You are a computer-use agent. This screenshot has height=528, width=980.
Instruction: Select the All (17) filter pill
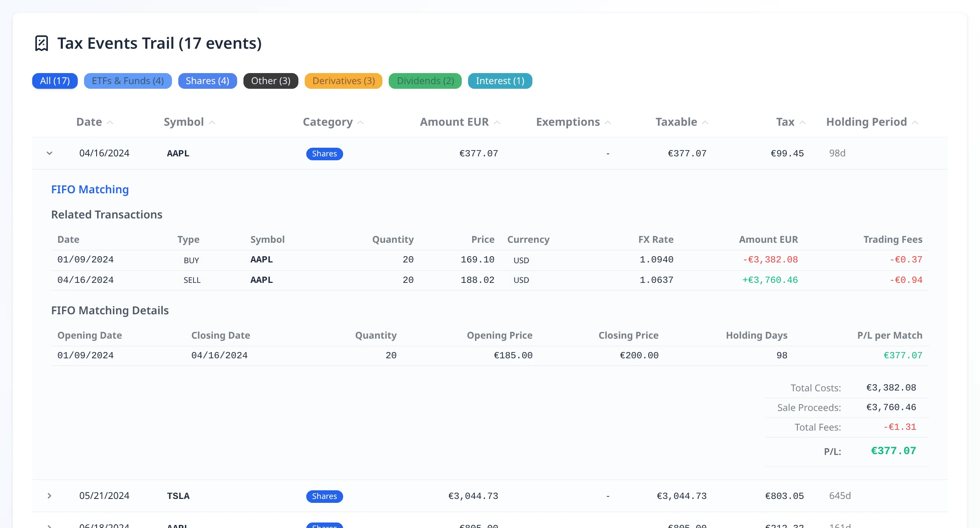click(55, 81)
